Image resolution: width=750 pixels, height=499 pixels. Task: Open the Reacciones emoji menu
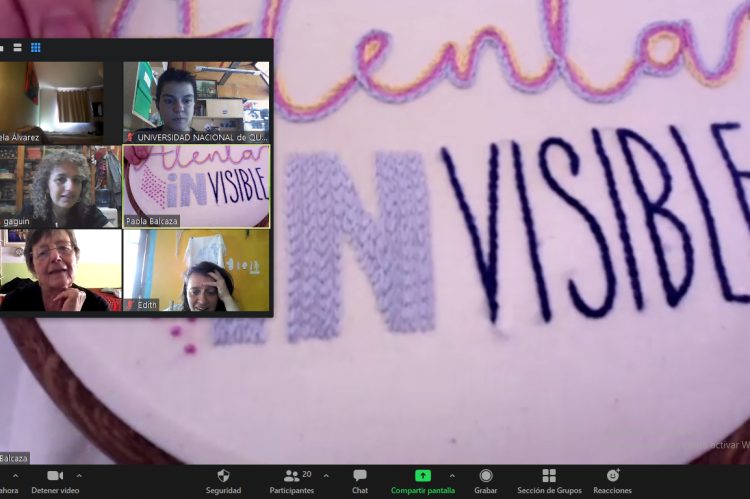[612, 479]
